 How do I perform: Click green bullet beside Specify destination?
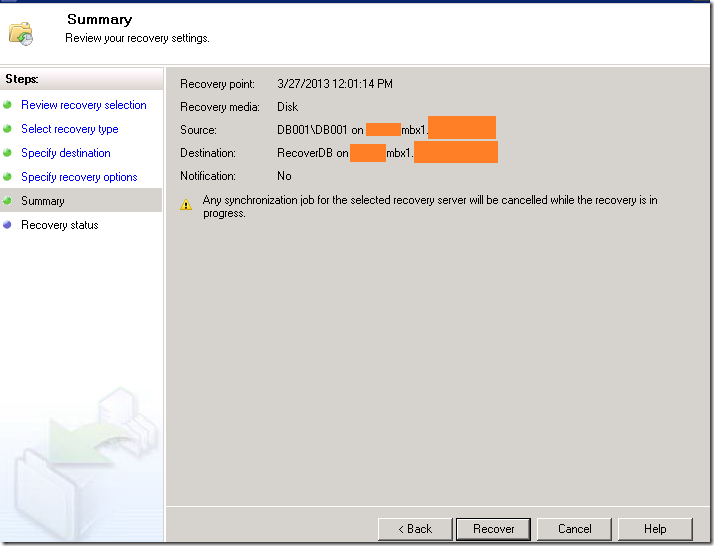click(7, 153)
